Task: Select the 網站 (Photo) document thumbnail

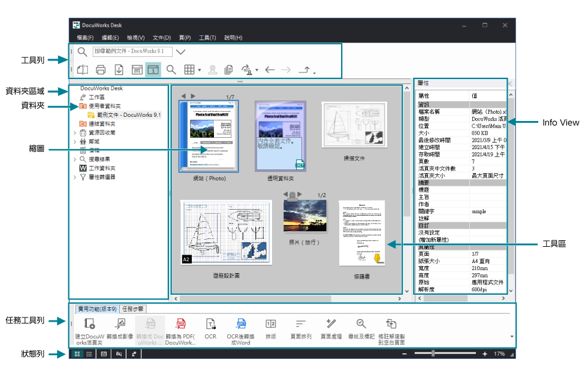Action: [209, 137]
